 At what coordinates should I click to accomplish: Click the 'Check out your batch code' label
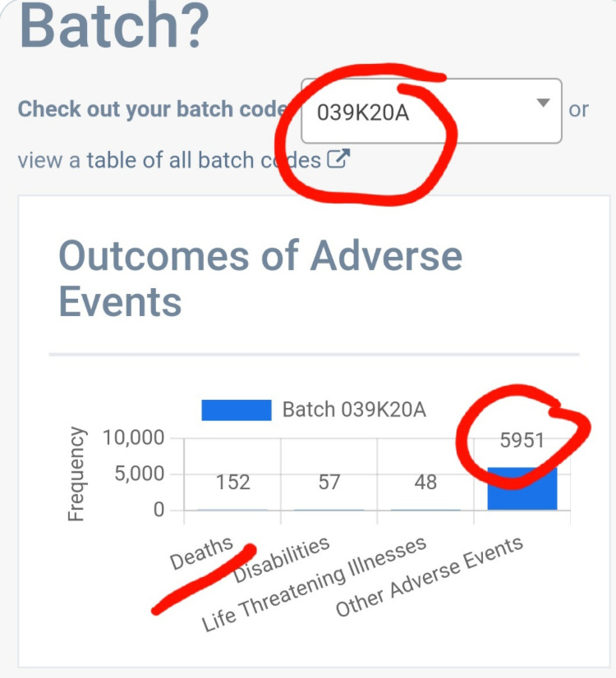coord(152,110)
